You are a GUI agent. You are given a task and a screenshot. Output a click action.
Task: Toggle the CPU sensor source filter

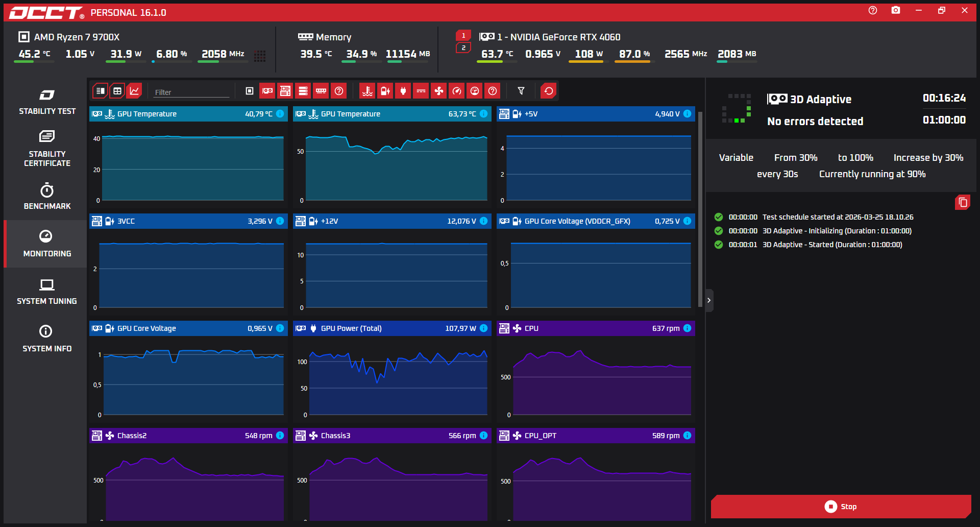[250, 91]
